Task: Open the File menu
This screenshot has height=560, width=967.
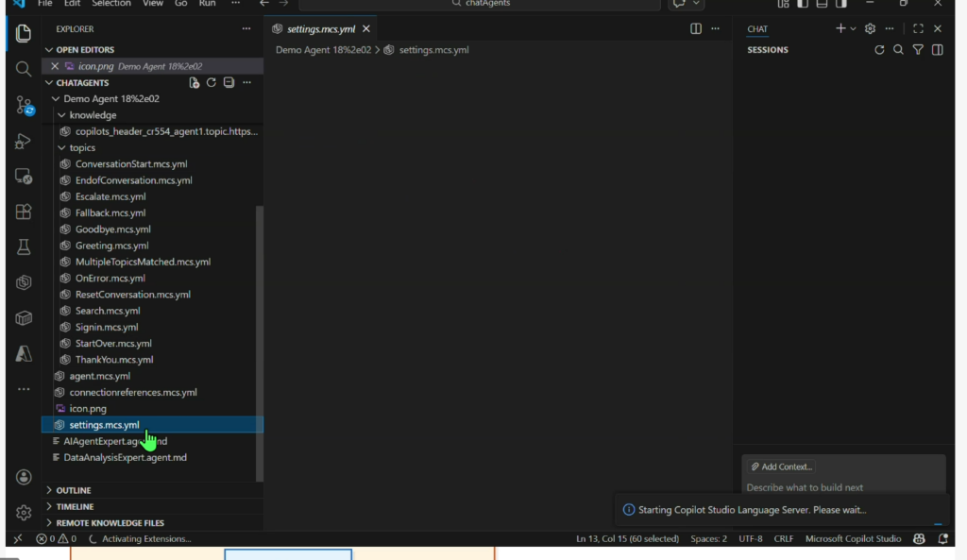Action: pyautogui.click(x=45, y=4)
